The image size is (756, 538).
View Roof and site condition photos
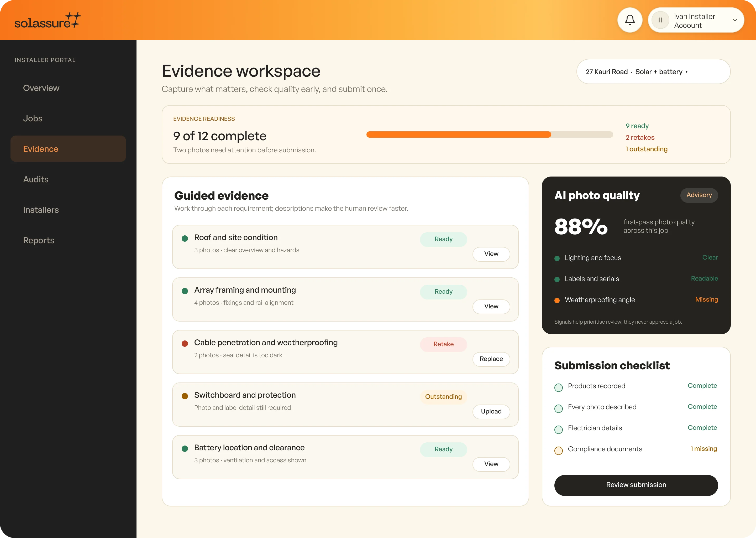pos(491,254)
